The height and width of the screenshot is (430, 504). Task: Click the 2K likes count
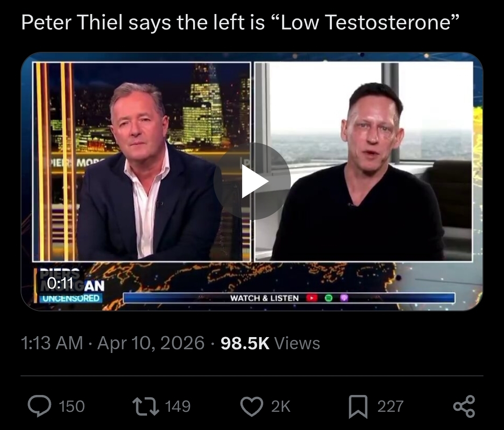pos(280,406)
